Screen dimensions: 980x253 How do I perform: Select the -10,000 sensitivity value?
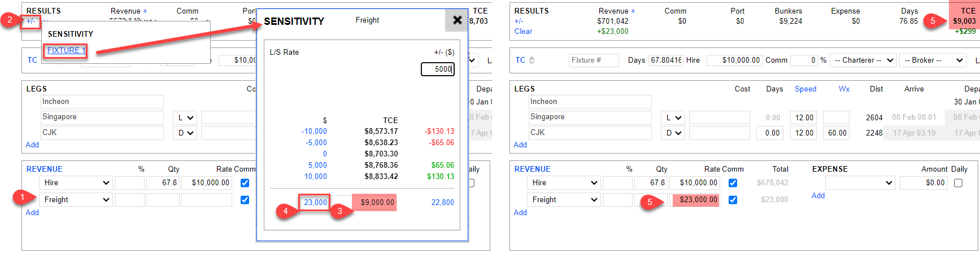(x=313, y=131)
